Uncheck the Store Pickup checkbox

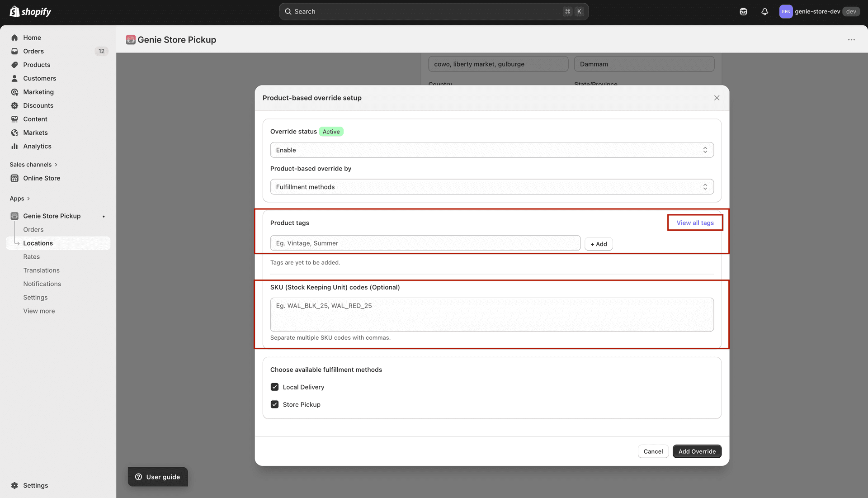click(x=274, y=404)
